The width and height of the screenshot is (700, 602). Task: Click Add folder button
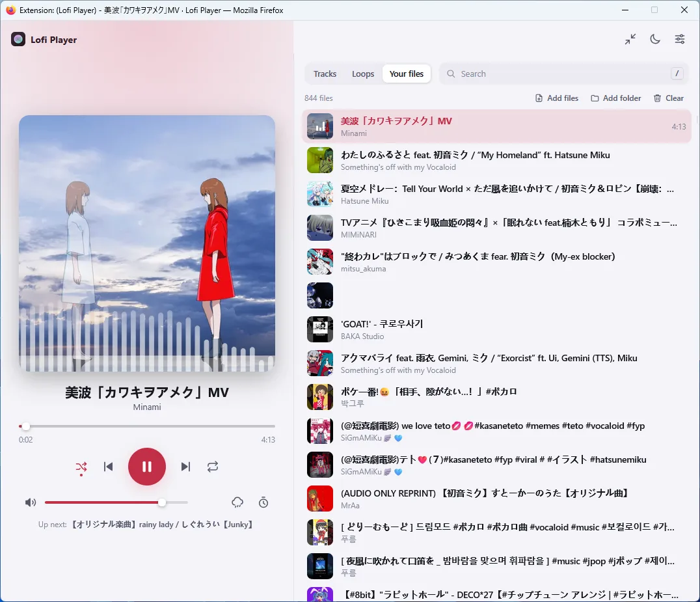615,98
